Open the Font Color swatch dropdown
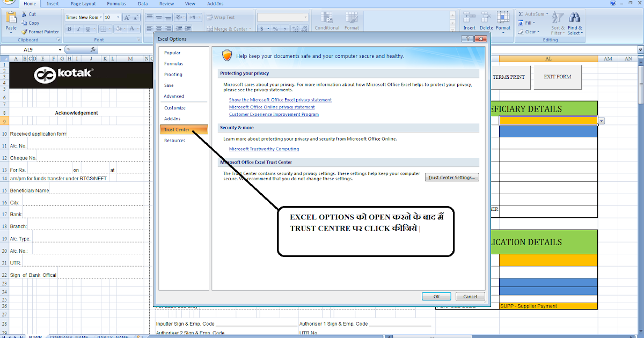The width and height of the screenshot is (644, 338). coord(137,29)
